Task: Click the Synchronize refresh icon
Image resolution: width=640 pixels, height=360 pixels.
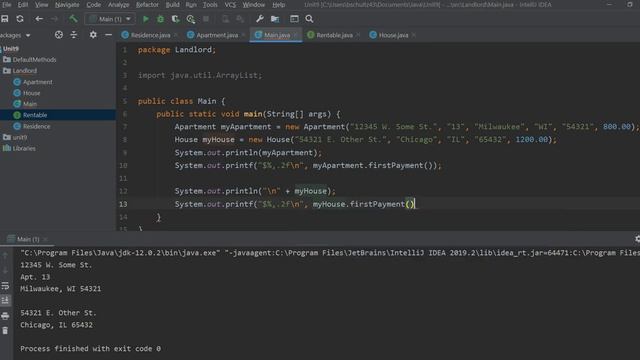Action: click(x=20, y=19)
